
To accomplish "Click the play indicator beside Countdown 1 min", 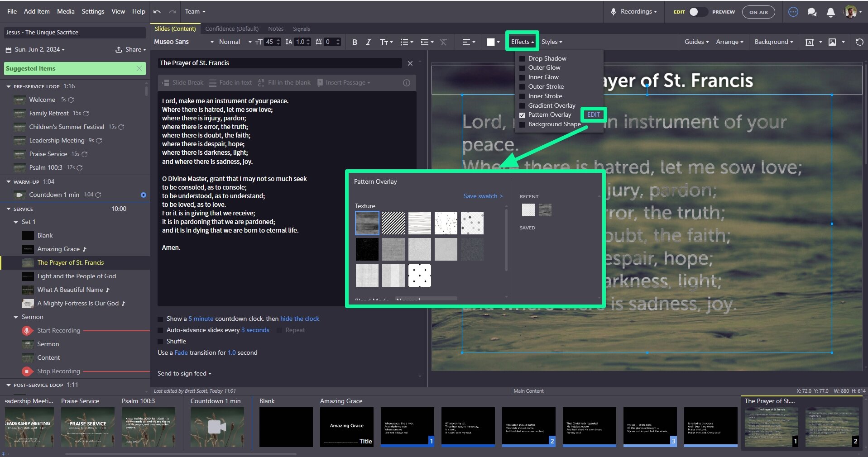I will (x=144, y=195).
